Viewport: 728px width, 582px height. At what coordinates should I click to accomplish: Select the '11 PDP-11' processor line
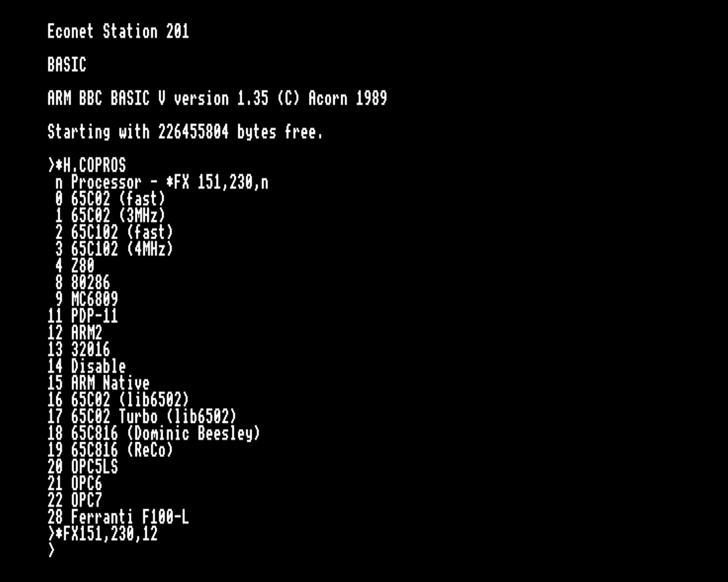tap(82, 316)
